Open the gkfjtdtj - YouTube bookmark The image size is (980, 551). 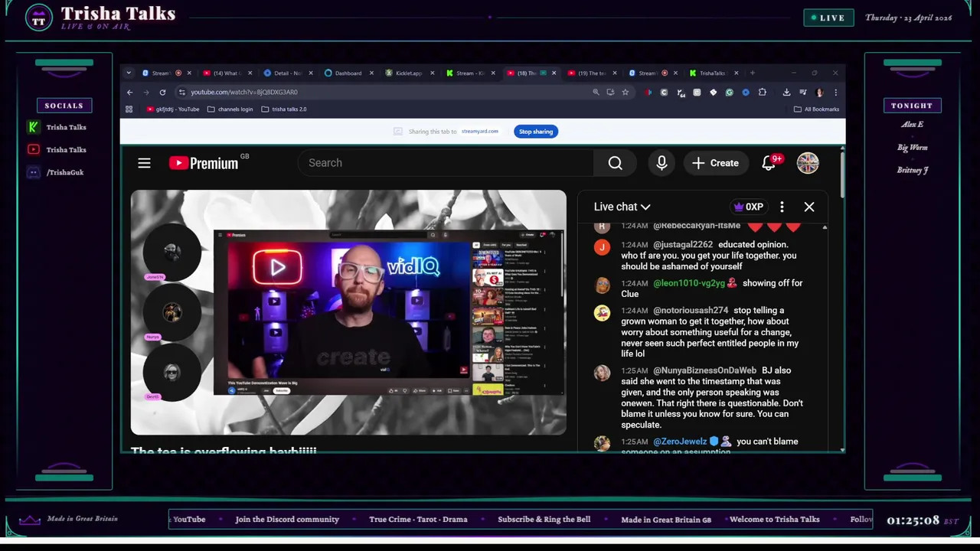tap(172, 109)
